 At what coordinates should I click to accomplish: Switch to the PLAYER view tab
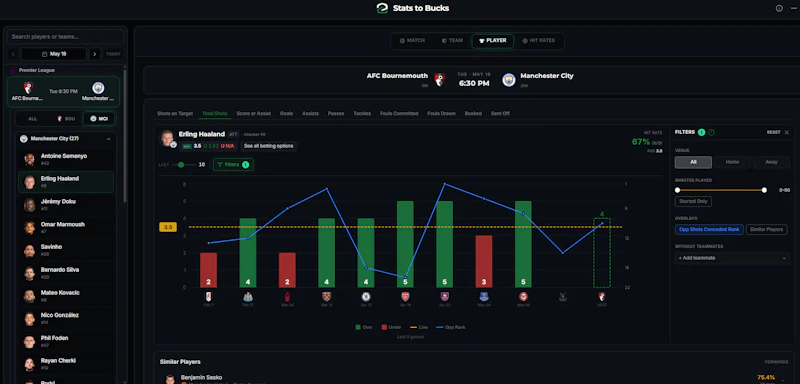point(493,41)
